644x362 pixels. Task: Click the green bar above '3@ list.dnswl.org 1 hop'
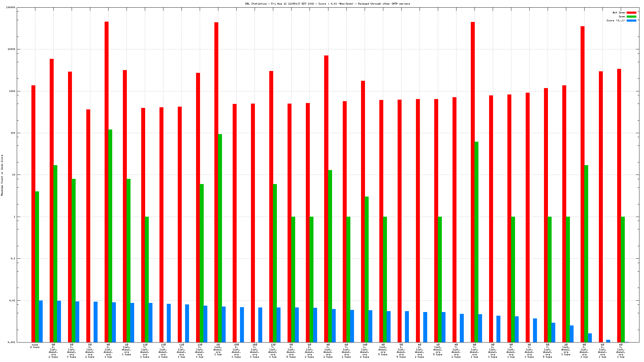coord(220,238)
